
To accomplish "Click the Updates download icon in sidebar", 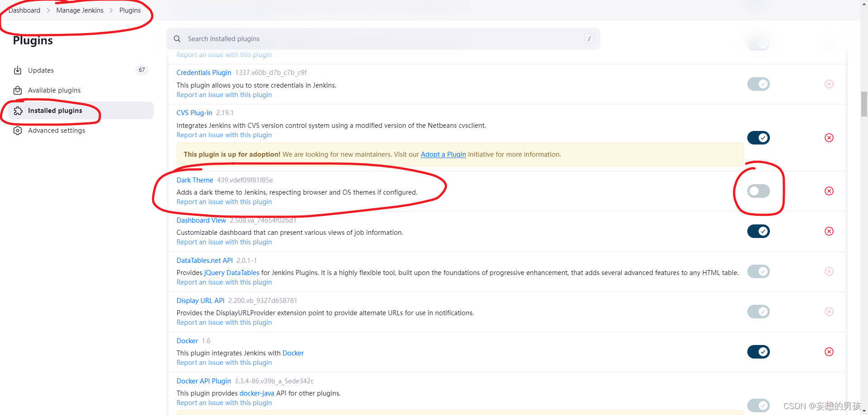I will point(18,70).
